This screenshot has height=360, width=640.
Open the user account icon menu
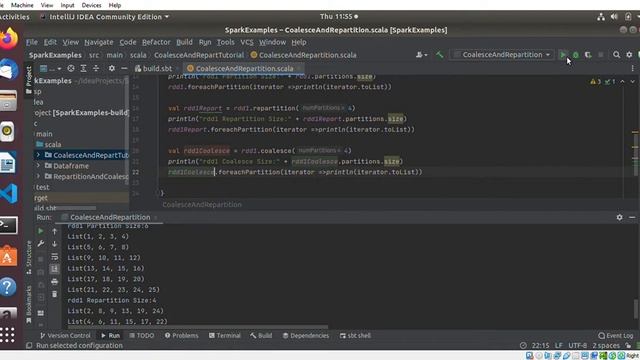(421, 55)
